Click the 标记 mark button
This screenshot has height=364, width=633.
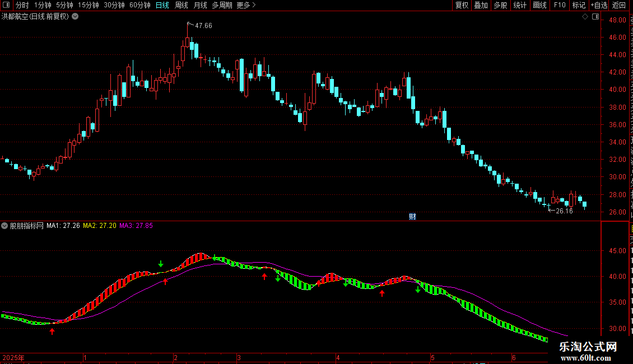click(x=579, y=5)
